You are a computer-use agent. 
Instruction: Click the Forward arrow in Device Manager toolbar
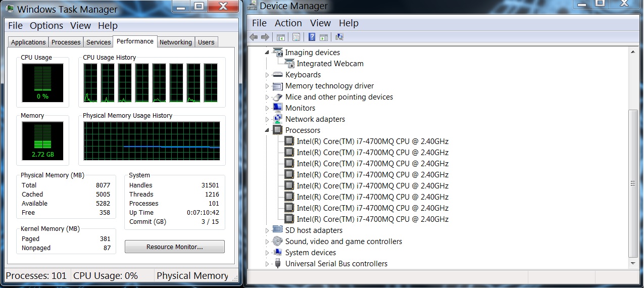pyautogui.click(x=265, y=37)
